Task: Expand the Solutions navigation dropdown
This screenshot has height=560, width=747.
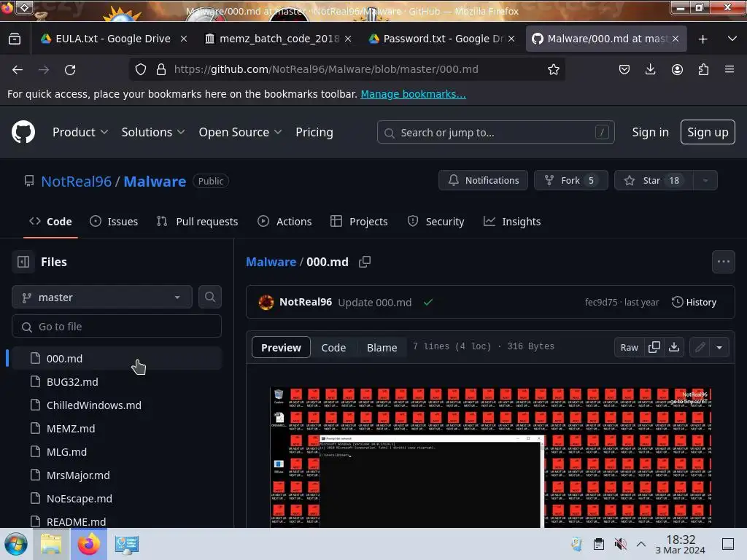Action: click(153, 132)
